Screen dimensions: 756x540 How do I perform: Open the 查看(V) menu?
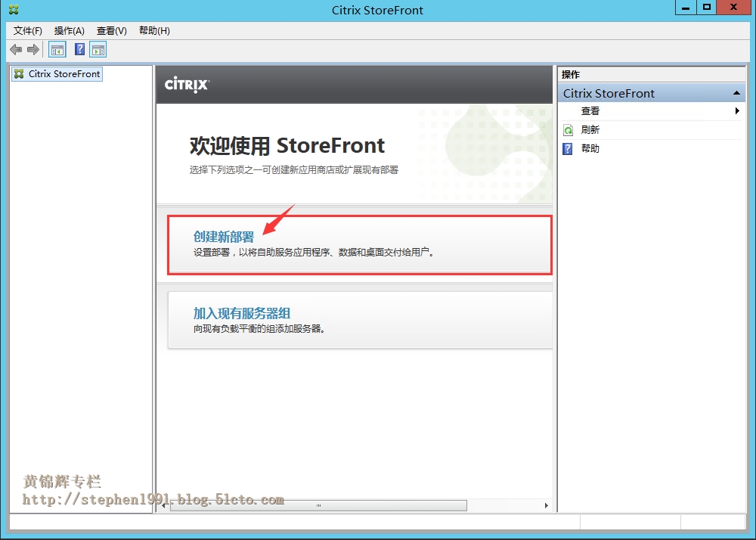112,31
